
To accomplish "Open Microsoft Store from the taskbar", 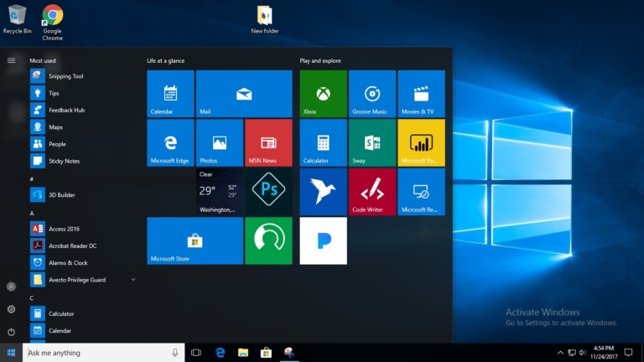I will click(266, 353).
